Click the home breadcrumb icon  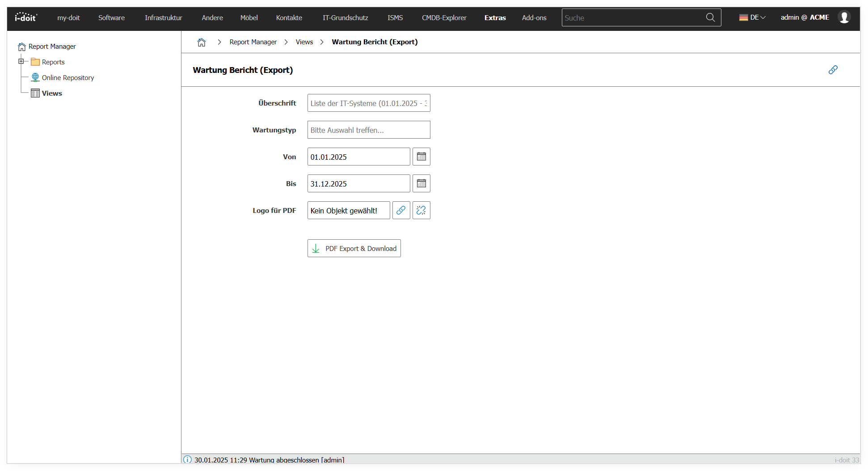pyautogui.click(x=202, y=42)
